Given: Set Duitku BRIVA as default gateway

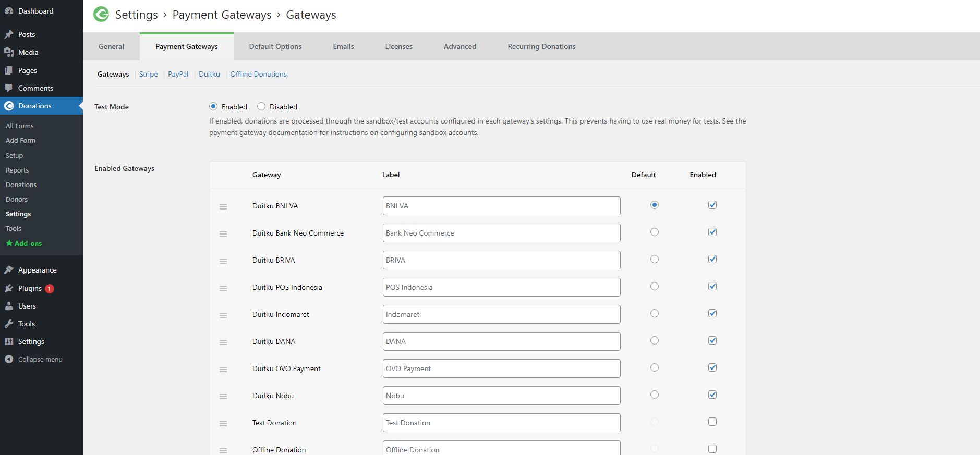Looking at the screenshot, I should (x=655, y=259).
